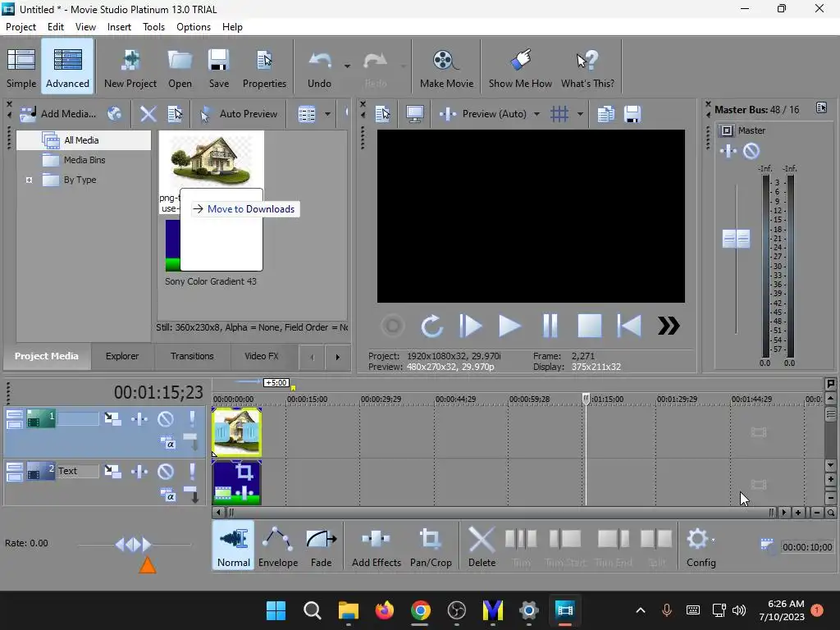Open the Options menu
The height and width of the screenshot is (630, 840).
(x=194, y=27)
